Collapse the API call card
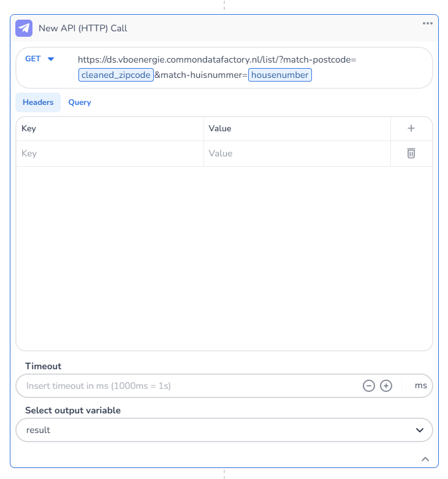448x479 pixels. pos(425,459)
